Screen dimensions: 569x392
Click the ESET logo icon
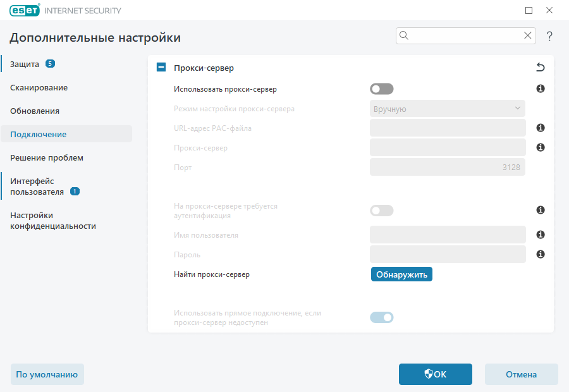point(25,10)
